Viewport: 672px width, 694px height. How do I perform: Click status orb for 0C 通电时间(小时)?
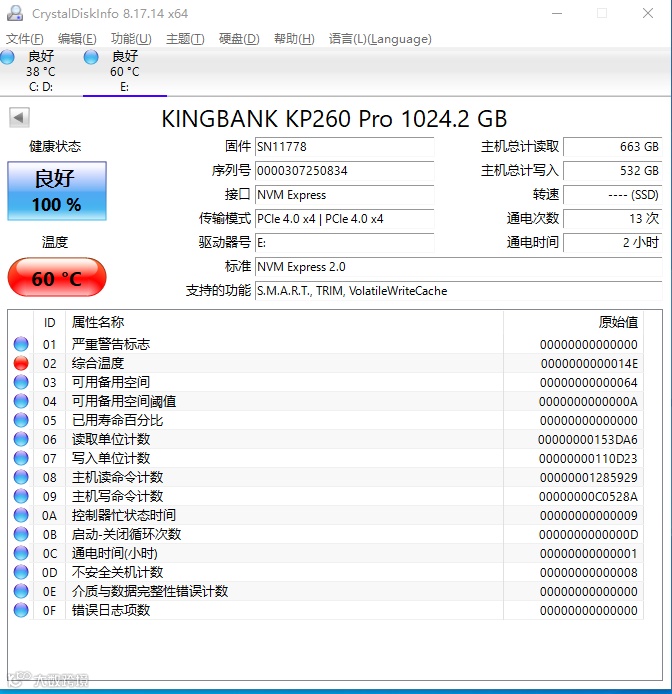21,553
